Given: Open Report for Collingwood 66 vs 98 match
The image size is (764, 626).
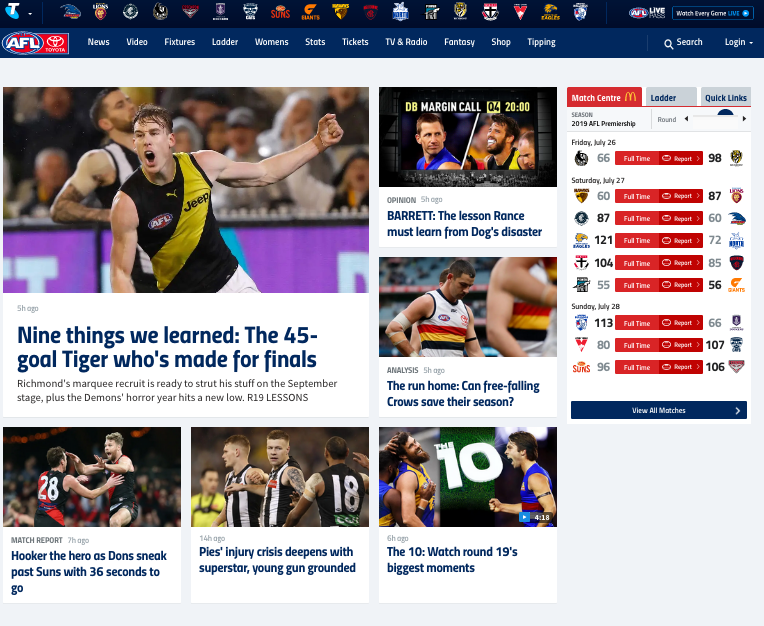Looking at the screenshot, I should (681, 158).
